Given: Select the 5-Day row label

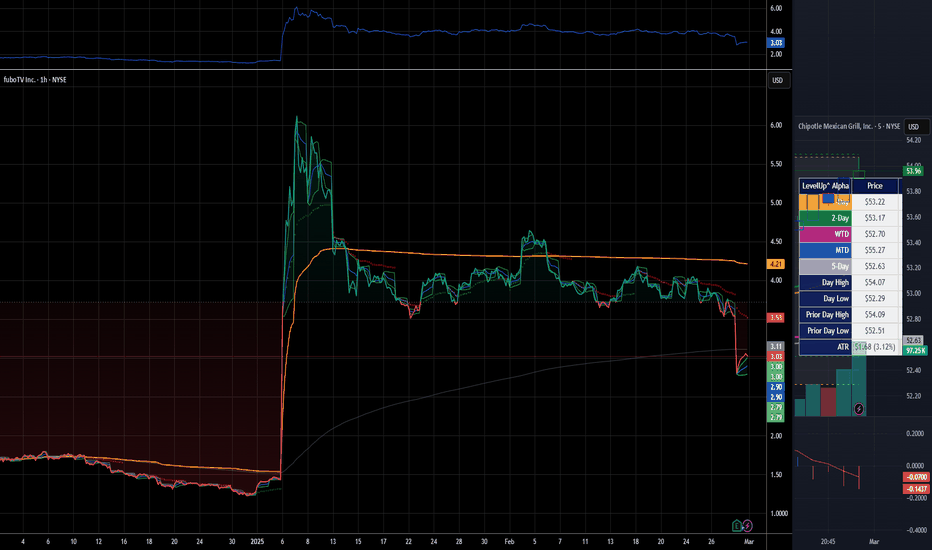Looking at the screenshot, I should coord(826,266).
